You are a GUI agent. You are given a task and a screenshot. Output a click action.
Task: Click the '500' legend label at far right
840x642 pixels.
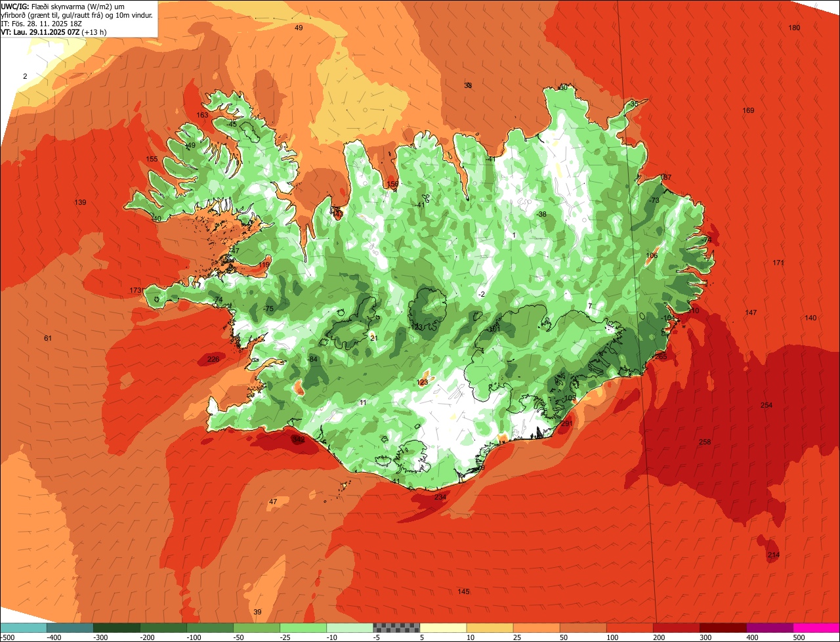(x=799, y=637)
